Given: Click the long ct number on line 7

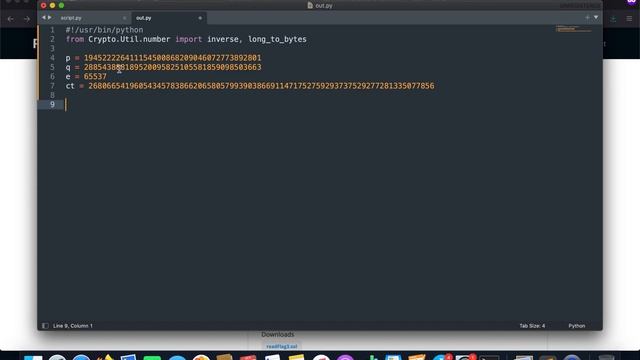Looking at the screenshot, I should 261,86.
